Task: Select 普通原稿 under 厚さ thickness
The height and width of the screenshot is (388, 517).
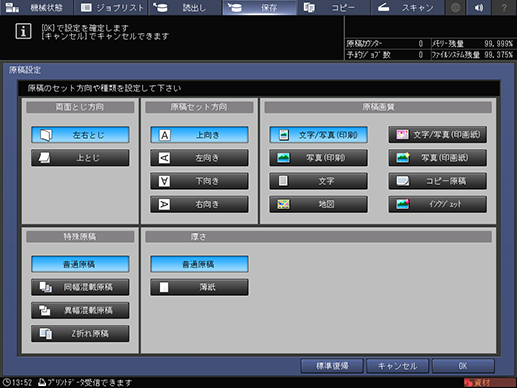Action: 199,264
